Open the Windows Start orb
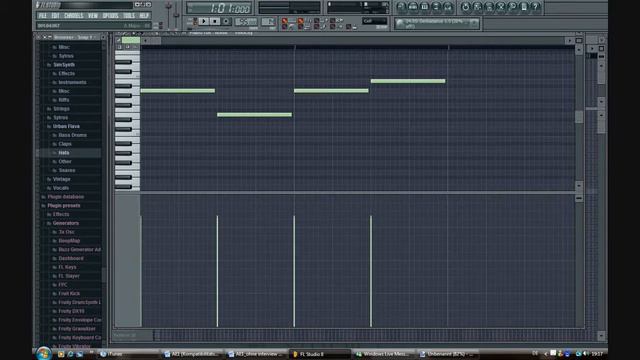The width and height of the screenshot is (640, 360). point(43,353)
